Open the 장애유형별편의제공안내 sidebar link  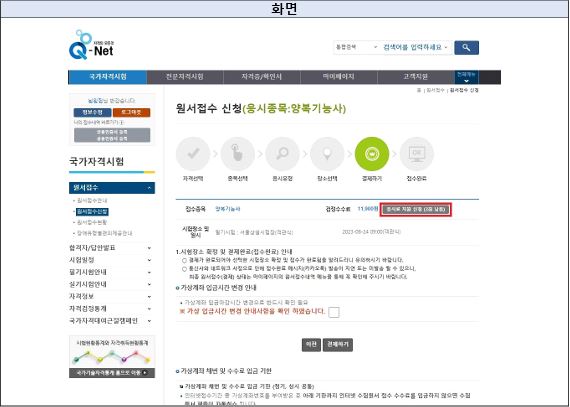click(x=105, y=233)
